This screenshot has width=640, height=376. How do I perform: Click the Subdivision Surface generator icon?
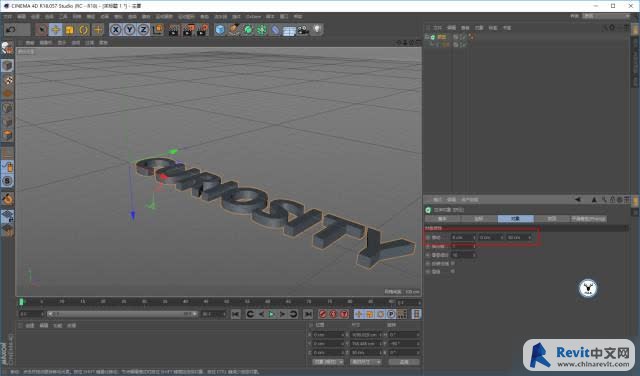tap(248, 29)
